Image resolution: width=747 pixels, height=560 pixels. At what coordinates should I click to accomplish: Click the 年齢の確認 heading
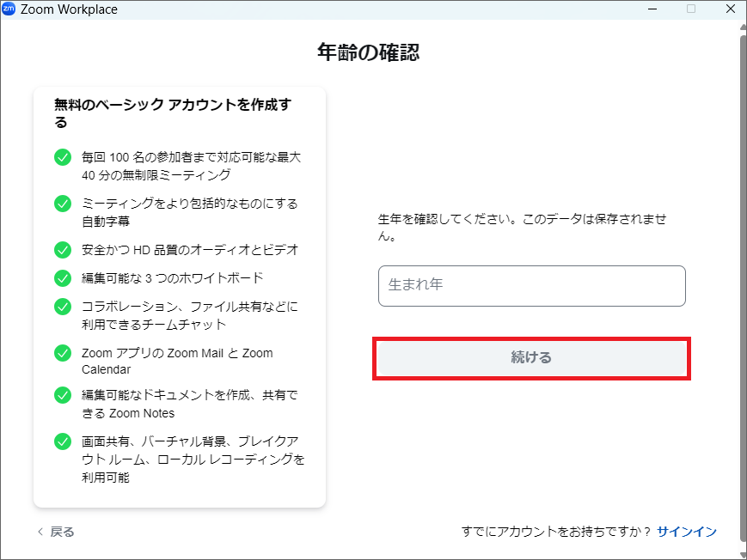click(368, 52)
